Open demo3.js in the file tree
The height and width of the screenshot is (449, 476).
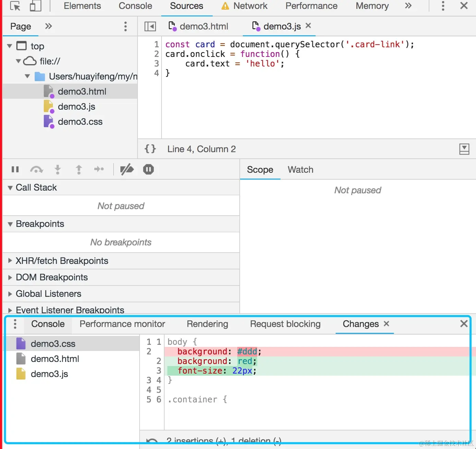[70, 107]
